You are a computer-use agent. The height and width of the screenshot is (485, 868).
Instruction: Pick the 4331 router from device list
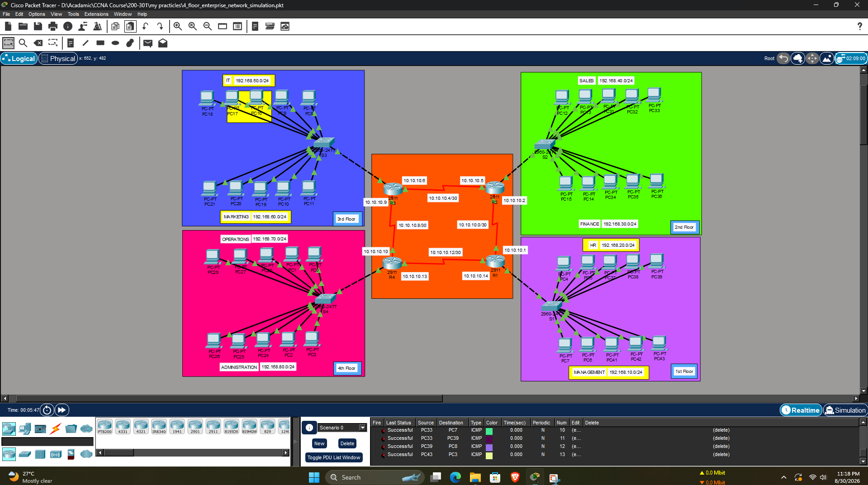click(123, 427)
